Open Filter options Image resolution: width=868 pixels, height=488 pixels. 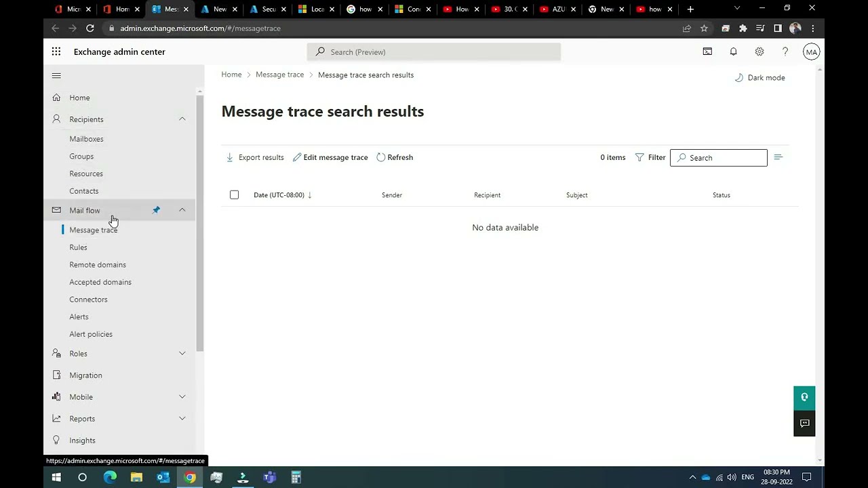pyautogui.click(x=650, y=157)
